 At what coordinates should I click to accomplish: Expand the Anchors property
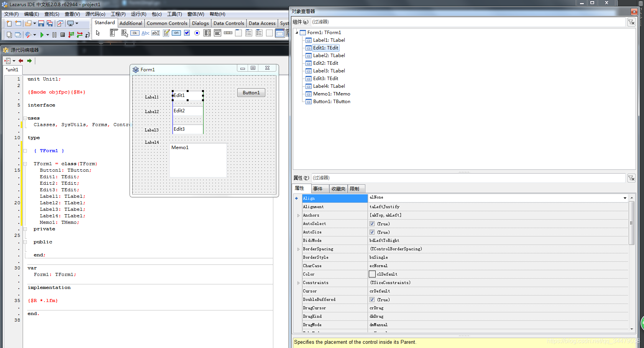(x=298, y=215)
